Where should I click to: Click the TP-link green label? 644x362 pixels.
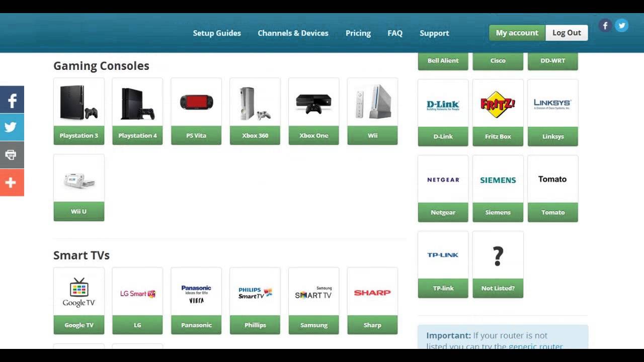click(x=443, y=288)
